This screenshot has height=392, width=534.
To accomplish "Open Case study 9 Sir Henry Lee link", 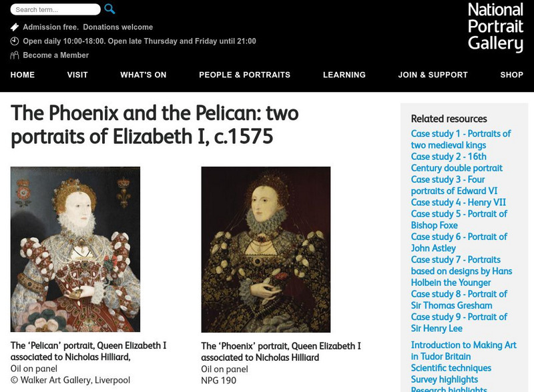I will 459,323.
